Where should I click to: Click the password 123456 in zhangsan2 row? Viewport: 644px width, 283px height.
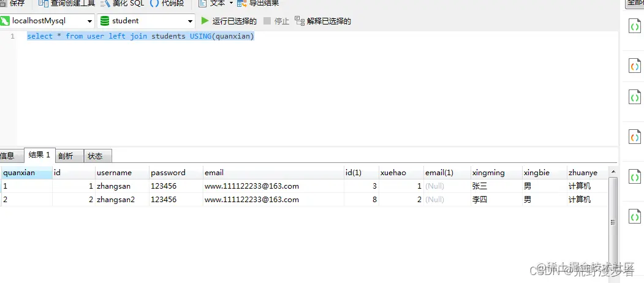point(176,200)
